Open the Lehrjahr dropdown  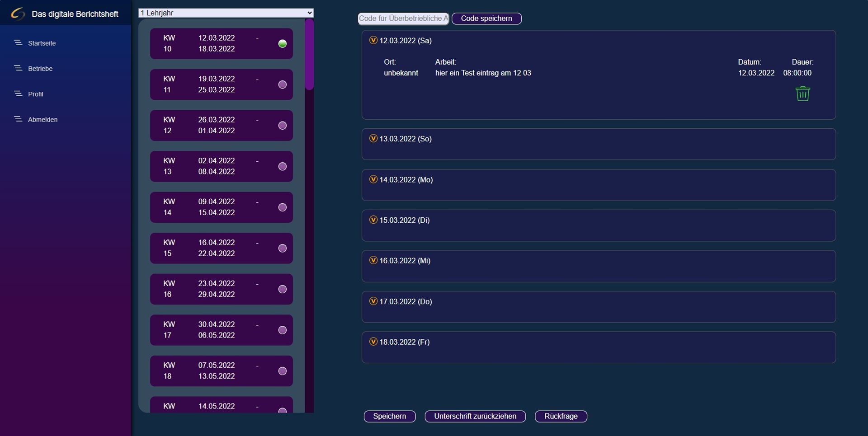coord(226,13)
